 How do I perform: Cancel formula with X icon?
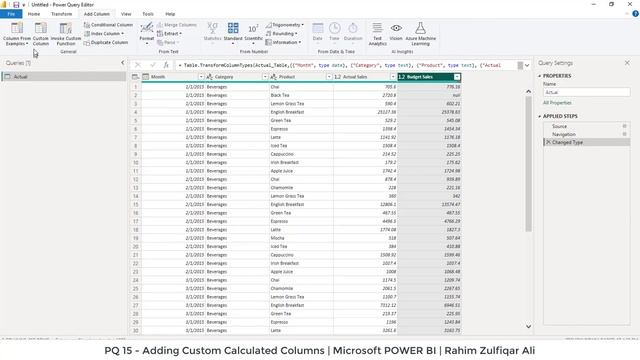click(138, 65)
